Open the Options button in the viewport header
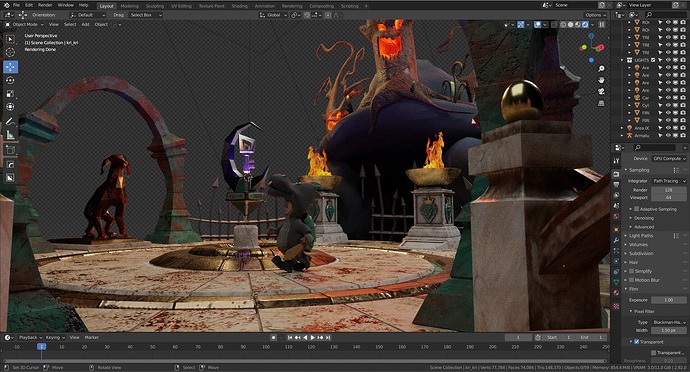 [x=595, y=15]
